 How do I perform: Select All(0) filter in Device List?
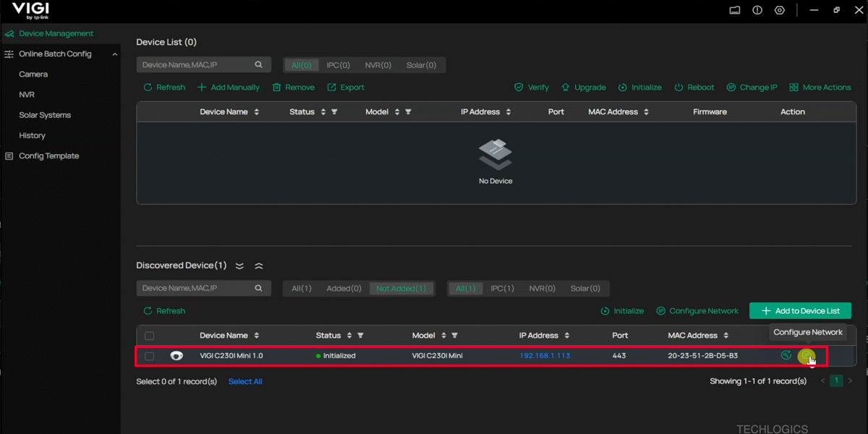302,65
